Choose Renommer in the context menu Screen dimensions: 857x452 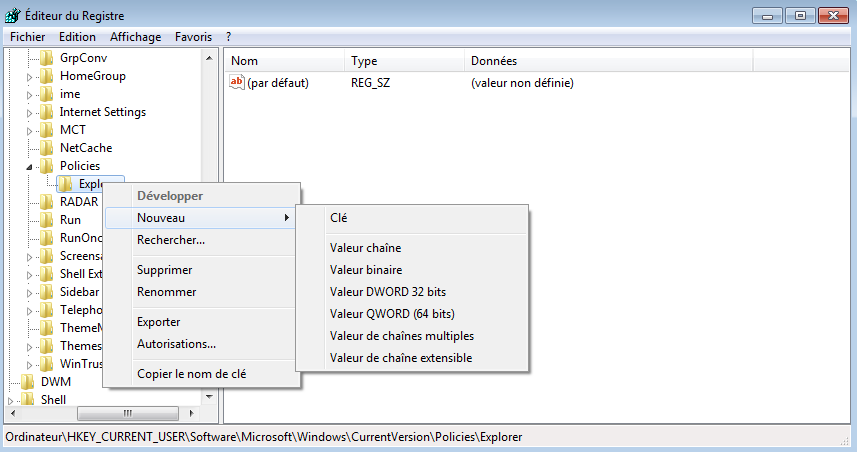click(x=200, y=291)
